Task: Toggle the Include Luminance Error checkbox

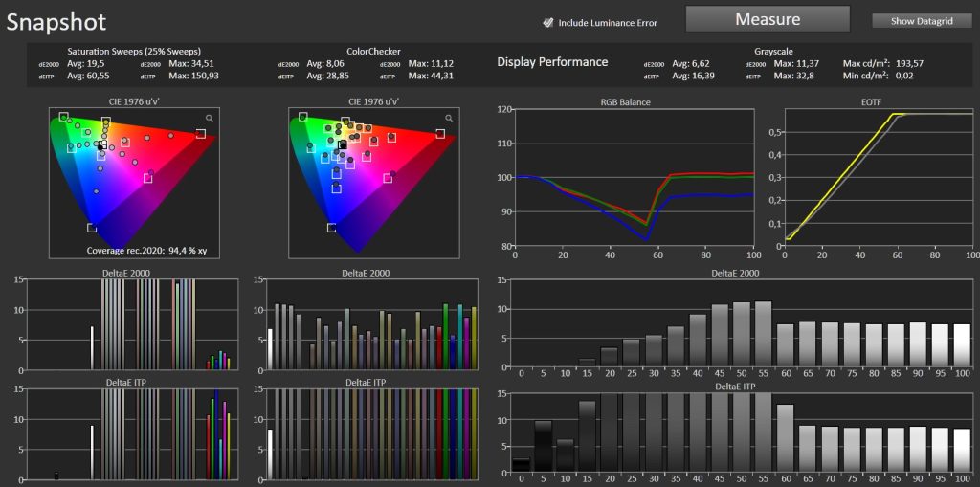Action: 548,22
